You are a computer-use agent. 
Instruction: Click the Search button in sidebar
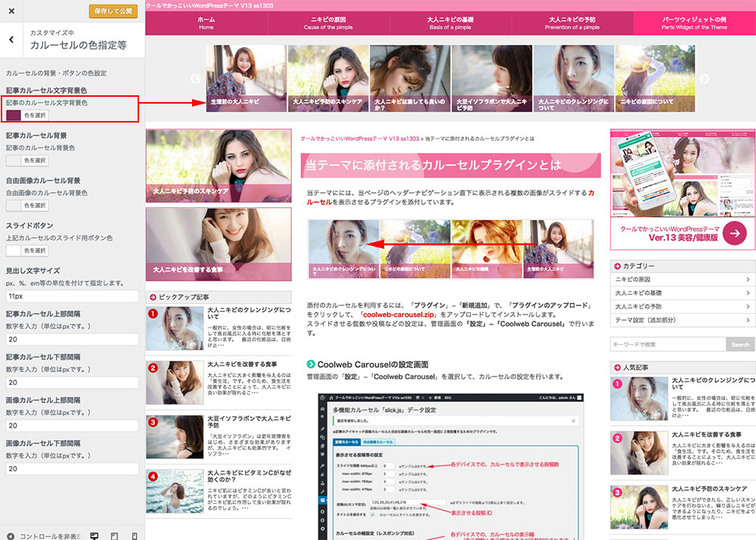tap(740, 344)
